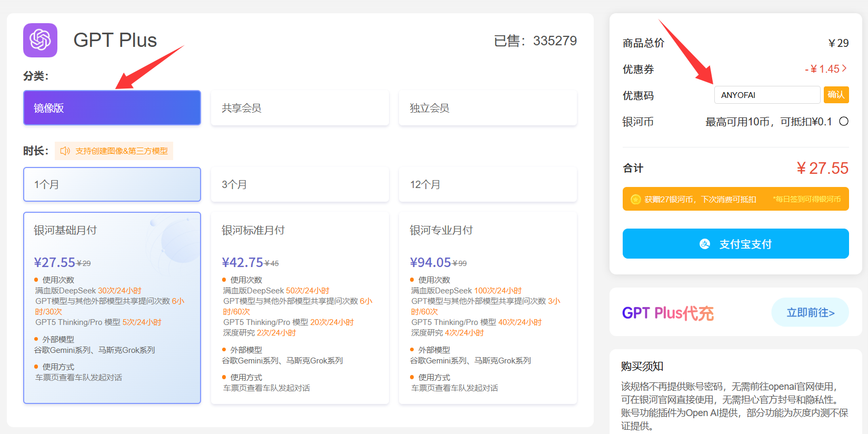Select the 银河标准月付 plan card
This screenshot has width=868, height=434.
click(x=300, y=308)
